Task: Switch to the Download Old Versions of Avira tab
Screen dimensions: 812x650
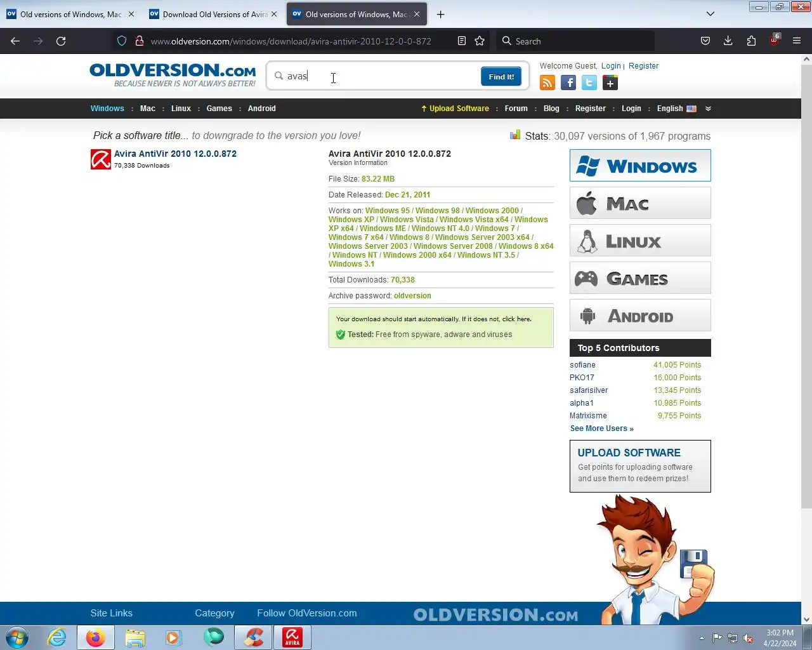Action: (x=214, y=14)
